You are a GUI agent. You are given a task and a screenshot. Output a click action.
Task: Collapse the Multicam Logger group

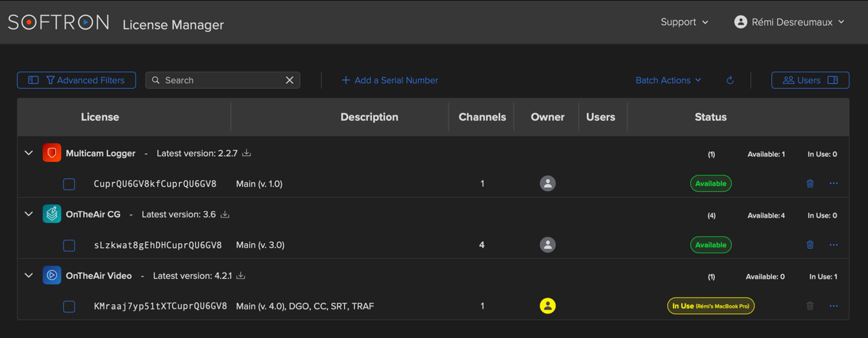pos(29,153)
